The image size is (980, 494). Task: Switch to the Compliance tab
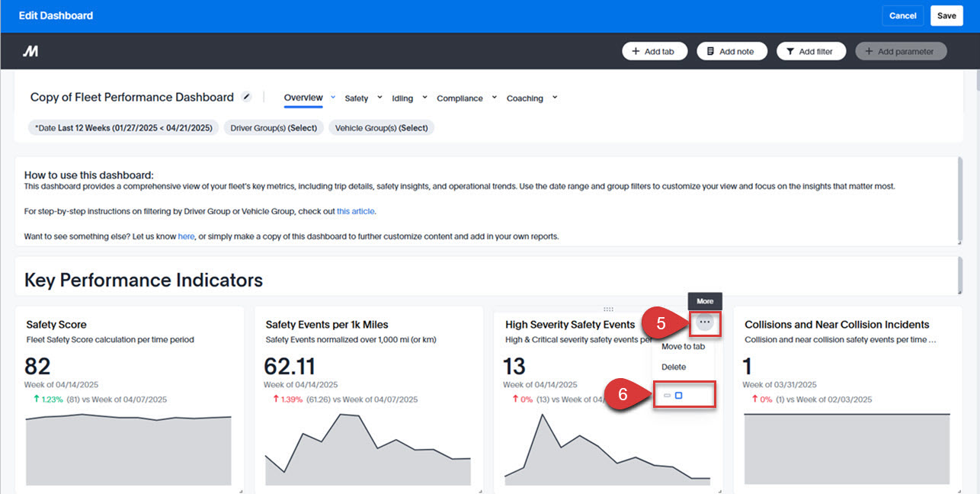(x=460, y=98)
